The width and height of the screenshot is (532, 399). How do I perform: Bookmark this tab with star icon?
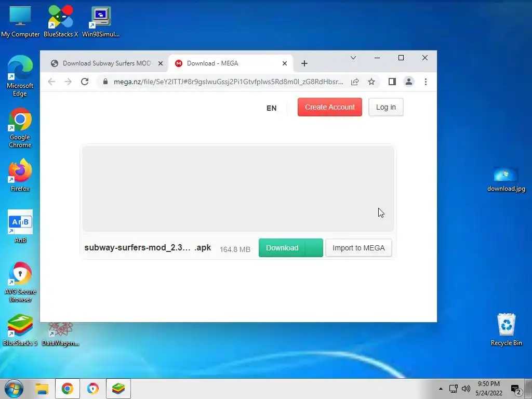click(371, 82)
